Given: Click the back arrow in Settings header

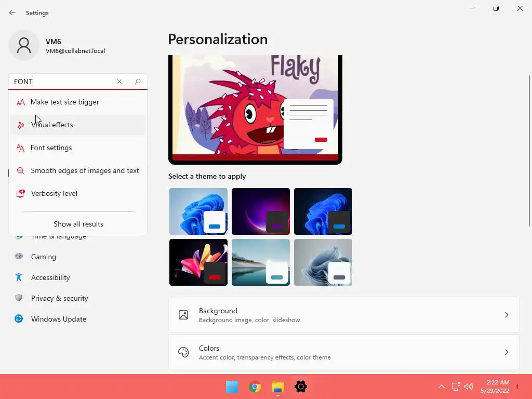Looking at the screenshot, I should point(12,12).
